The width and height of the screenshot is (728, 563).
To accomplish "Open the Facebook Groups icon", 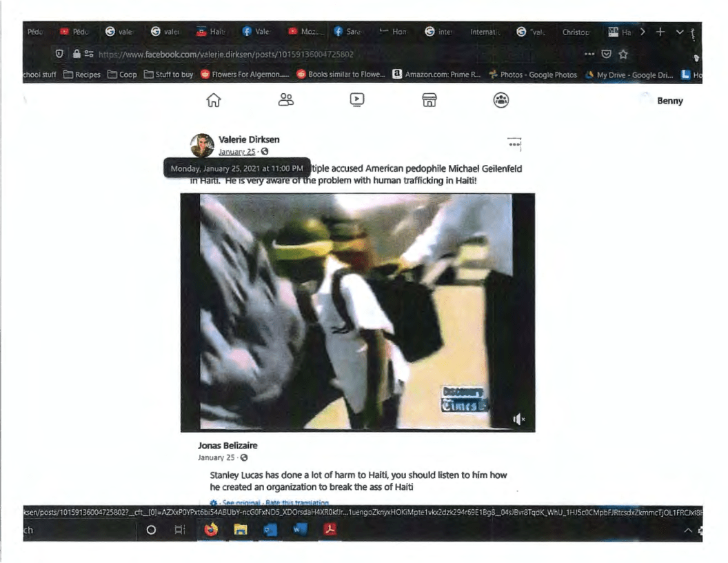I will [x=501, y=101].
